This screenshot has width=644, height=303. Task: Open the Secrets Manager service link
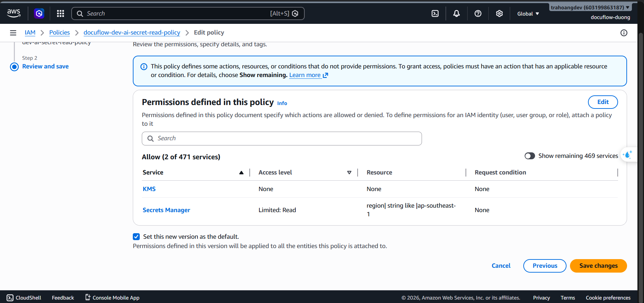pos(166,210)
